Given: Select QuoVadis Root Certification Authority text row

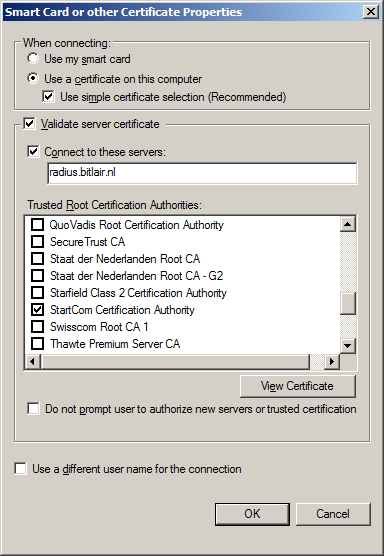Looking at the screenshot, I should click(x=137, y=225).
